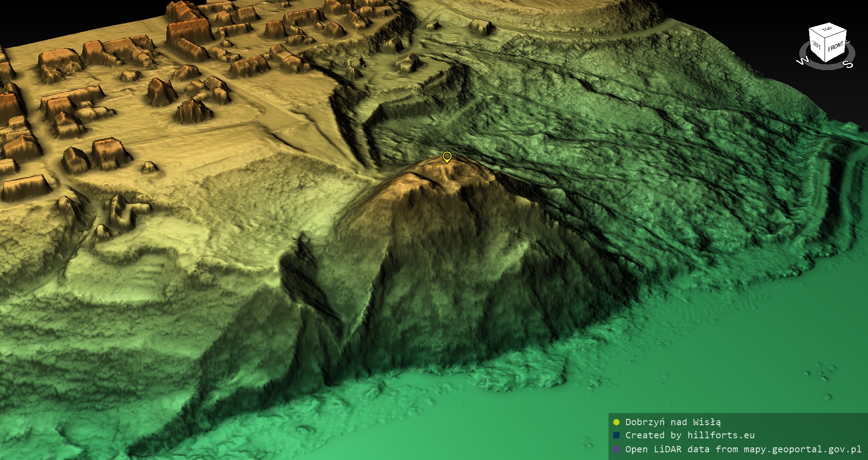Click the W letter on the compass ring
Image resolution: width=868 pixels, height=460 pixels.
coord(802,61)
